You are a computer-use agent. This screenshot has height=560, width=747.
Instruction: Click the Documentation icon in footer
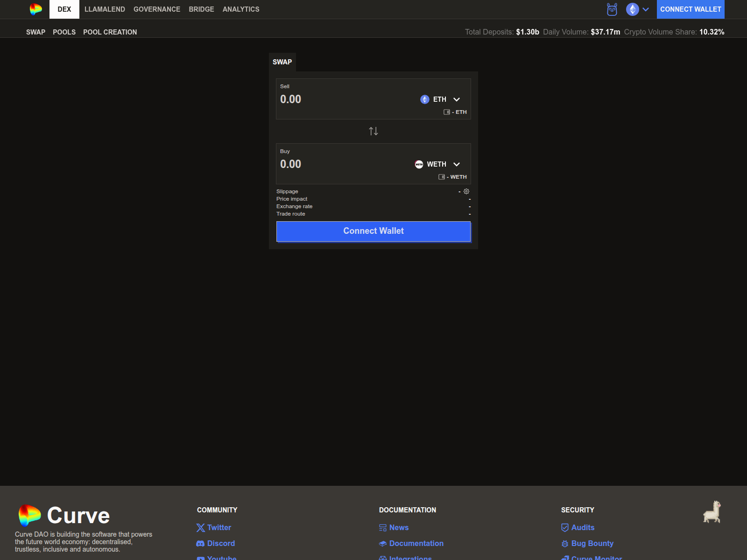tap(383, 544)
